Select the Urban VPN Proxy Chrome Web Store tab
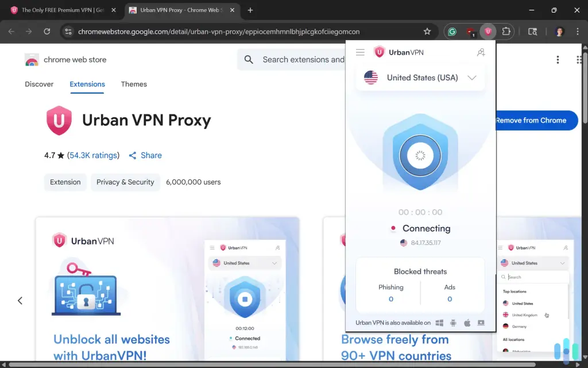The height and width of the screenshot is (368, 588). click(181, 10)
